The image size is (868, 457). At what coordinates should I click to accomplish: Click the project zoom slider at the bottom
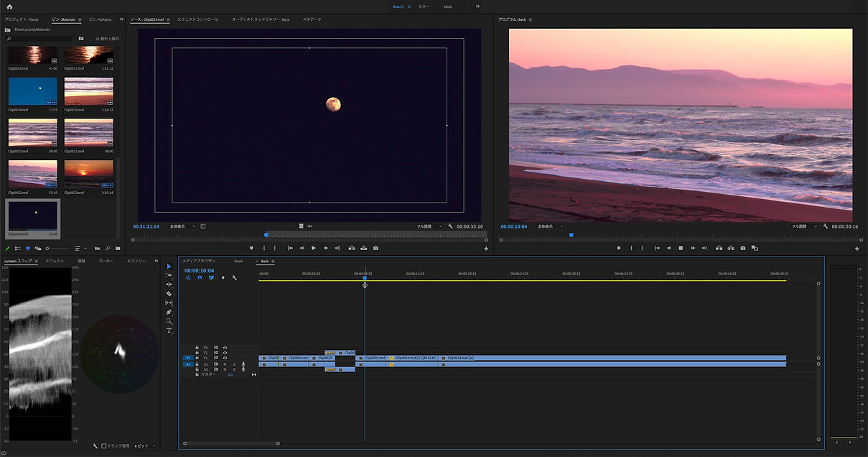pyautogui.click(x=57, y=249)
